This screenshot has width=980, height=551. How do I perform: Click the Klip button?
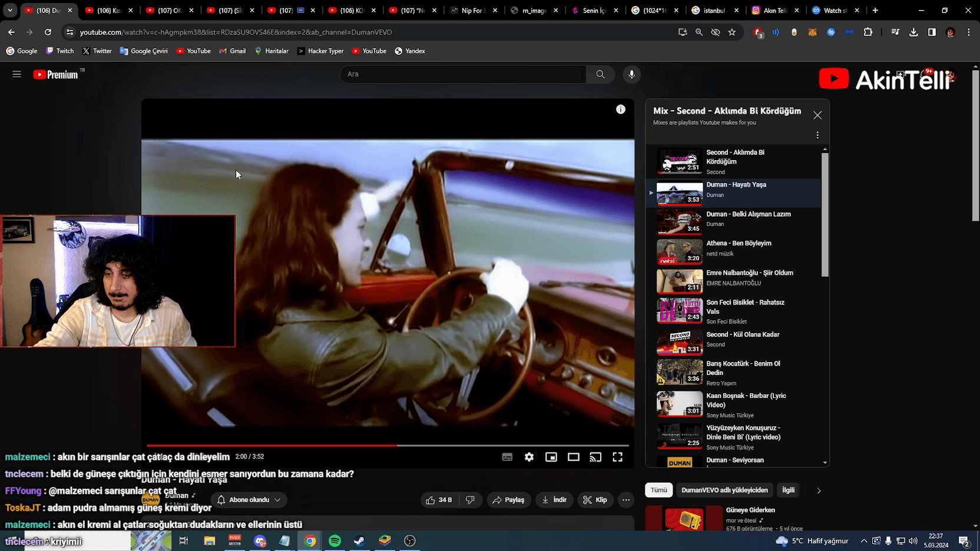(x=595, y=500)
